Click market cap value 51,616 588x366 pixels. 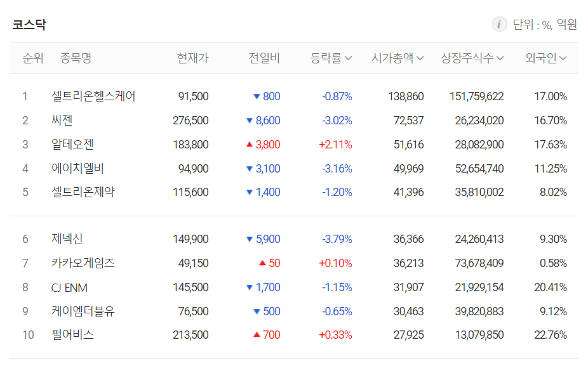coord(408,144)
